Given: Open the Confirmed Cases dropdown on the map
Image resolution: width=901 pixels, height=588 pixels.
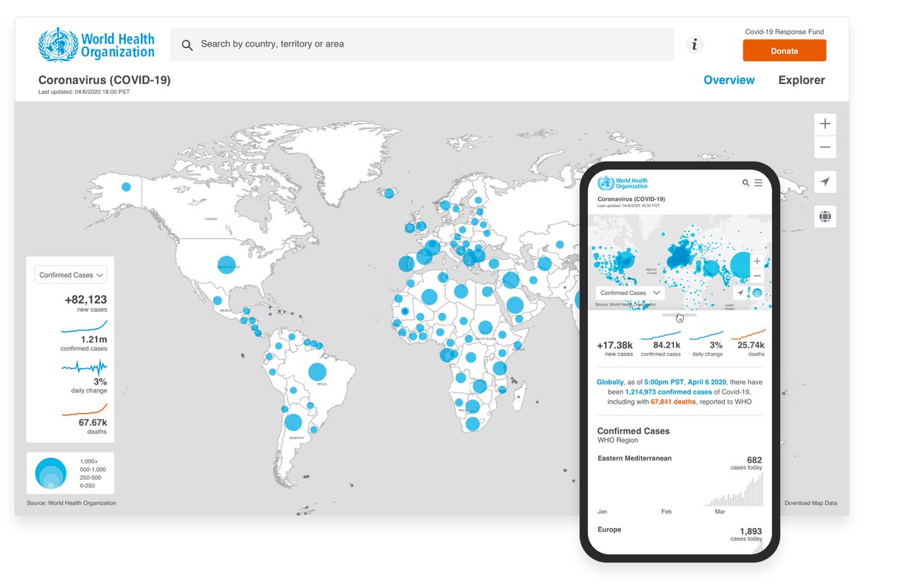Looking at the screenshot, I should click(x=70, y=274).
